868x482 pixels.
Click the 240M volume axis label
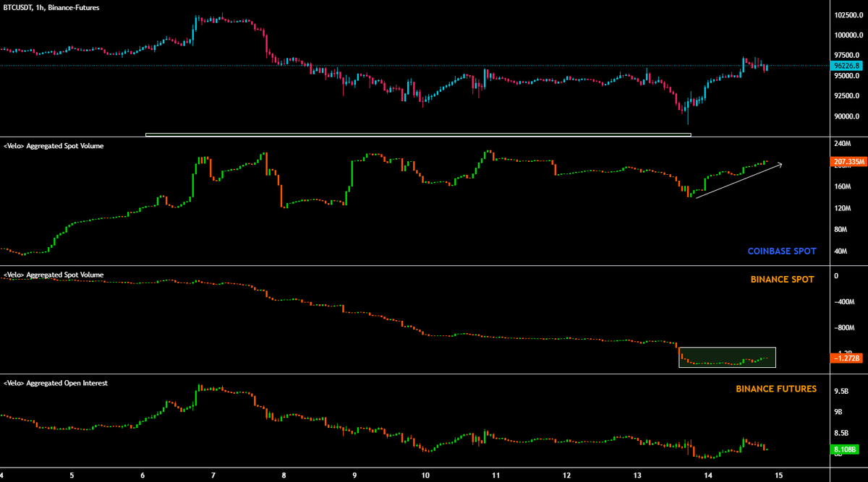click(x=842, y=145)
